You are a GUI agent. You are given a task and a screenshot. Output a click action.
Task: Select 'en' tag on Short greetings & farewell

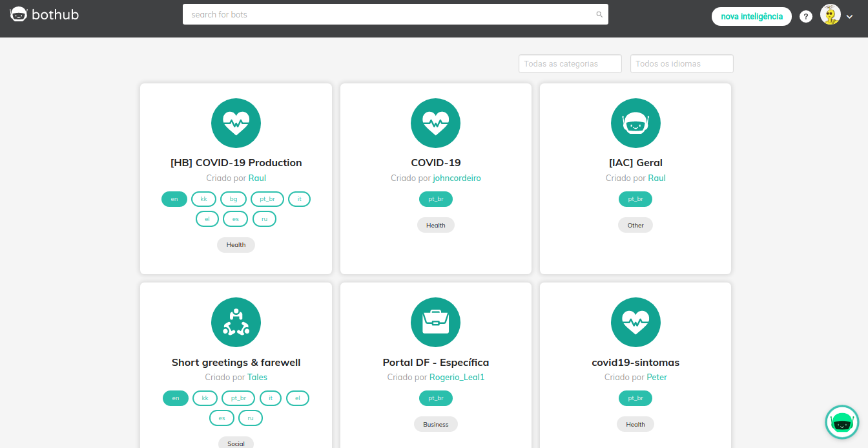(176, 398)
